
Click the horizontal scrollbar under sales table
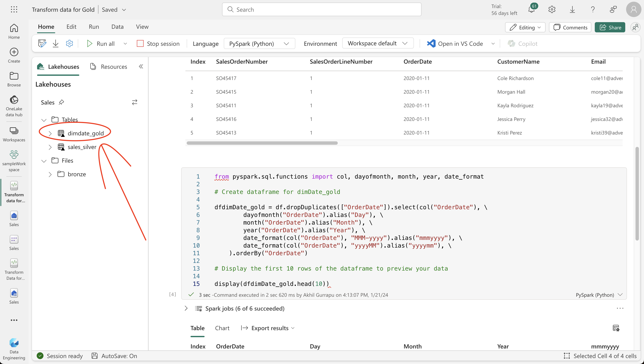click(262, 143)
